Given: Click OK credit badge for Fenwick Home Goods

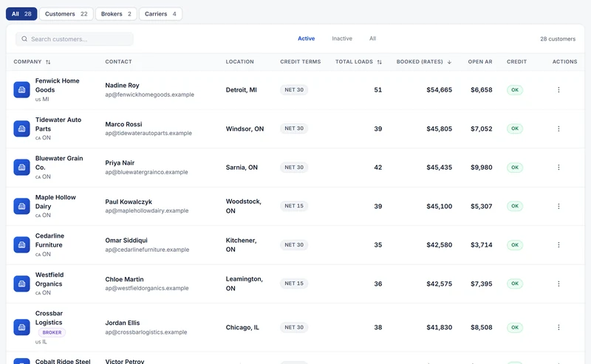Looking at the screenshot, I should tap(515, 89).
